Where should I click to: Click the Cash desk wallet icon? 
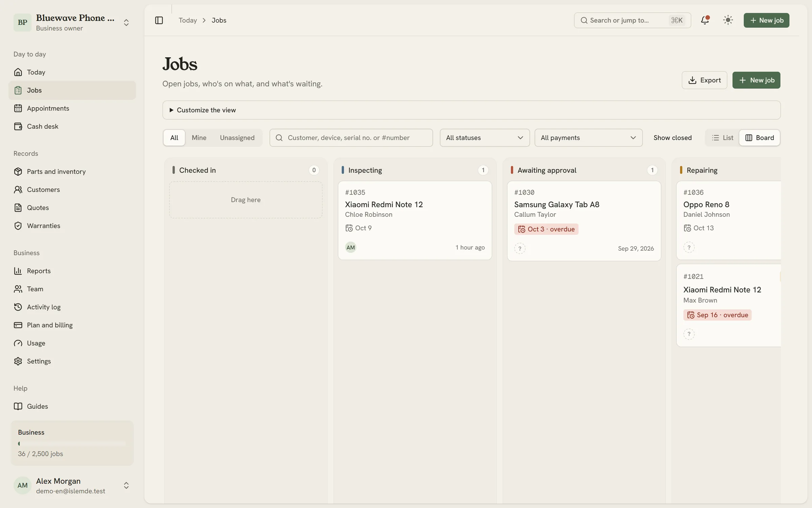18,126
